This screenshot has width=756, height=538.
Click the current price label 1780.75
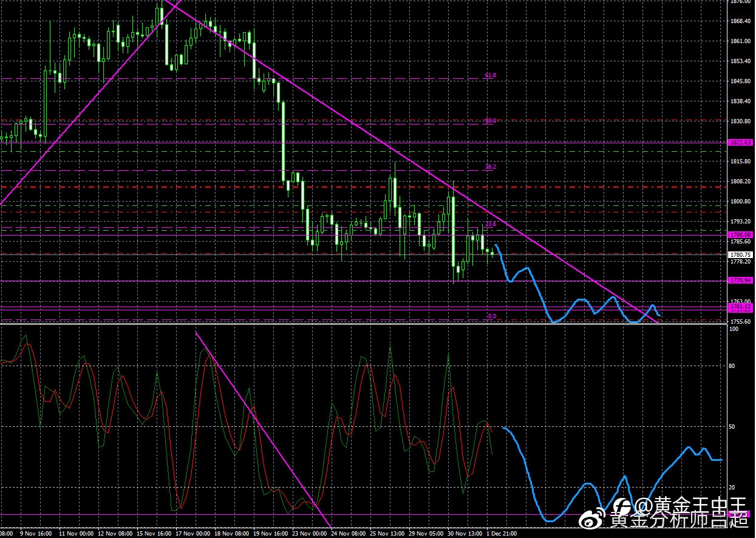(x=741, y=254)
